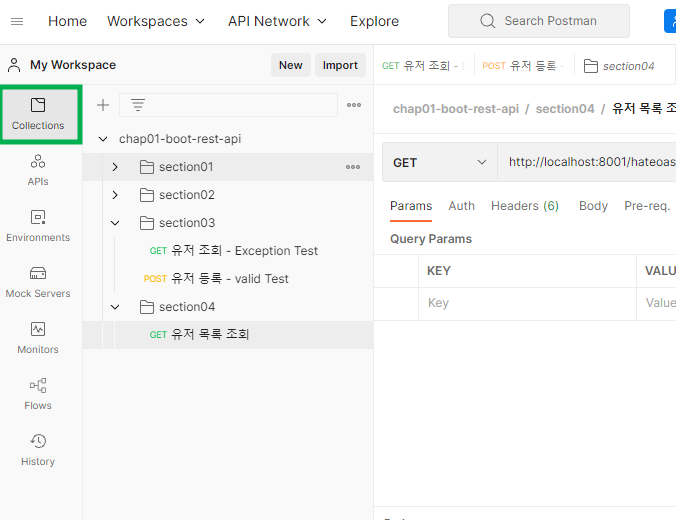
Task: Click the blue user button at top right
Action: pyautogui.click(x=670, y=21)
